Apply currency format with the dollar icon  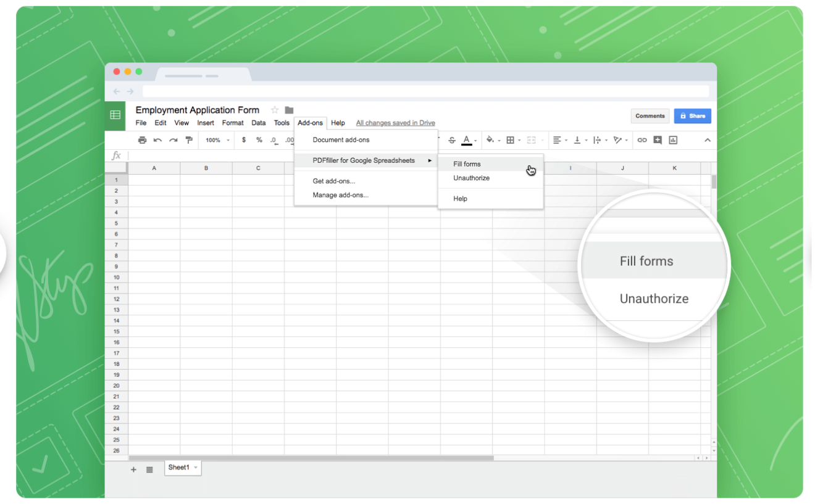(245, 140)
